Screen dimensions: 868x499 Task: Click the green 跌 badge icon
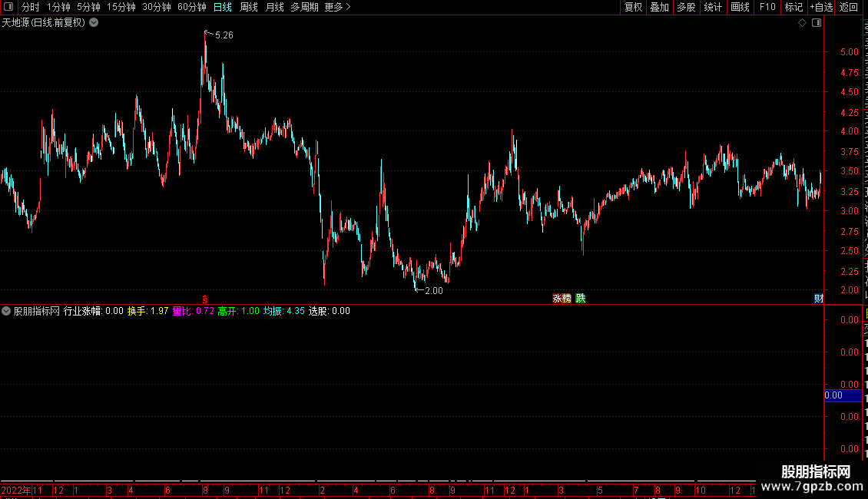[580, 299]
